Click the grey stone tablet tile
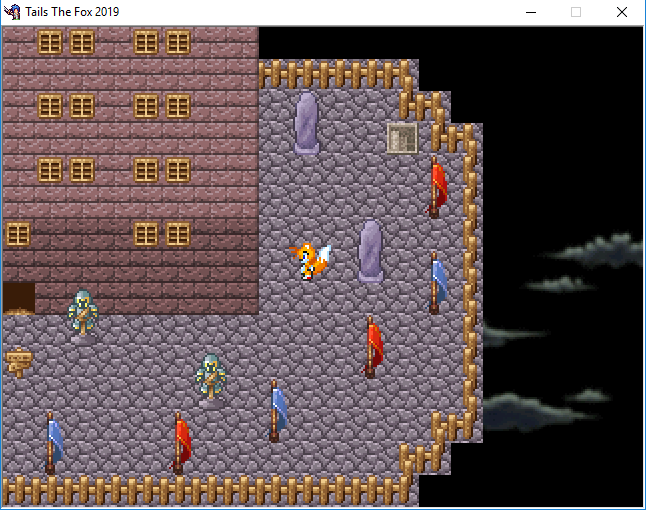Viewport: 646px width, 510px height. 403,138
